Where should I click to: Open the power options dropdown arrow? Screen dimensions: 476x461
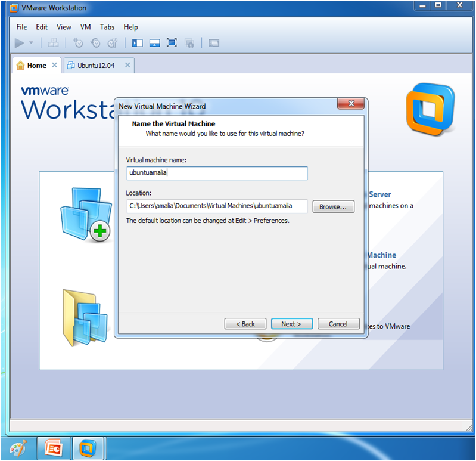click(x=31, y=43)
